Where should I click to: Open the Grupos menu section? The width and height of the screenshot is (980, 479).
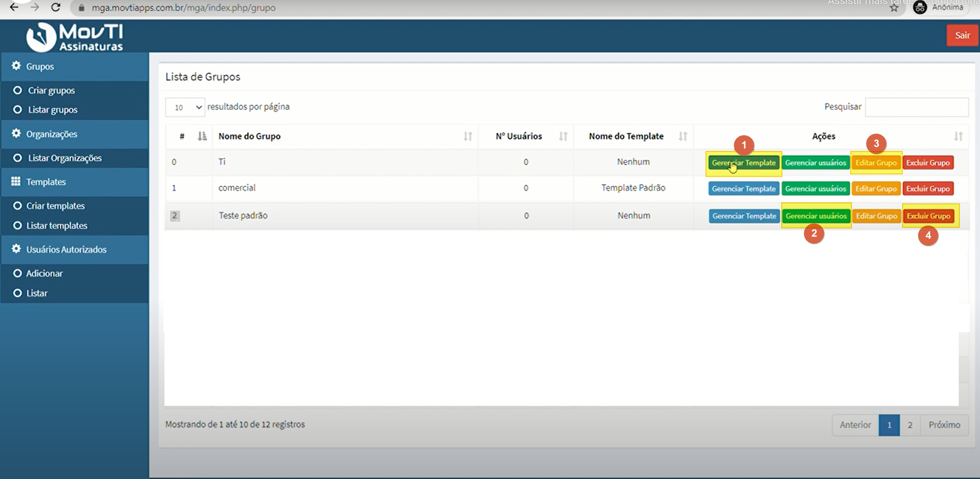point(75,66)
